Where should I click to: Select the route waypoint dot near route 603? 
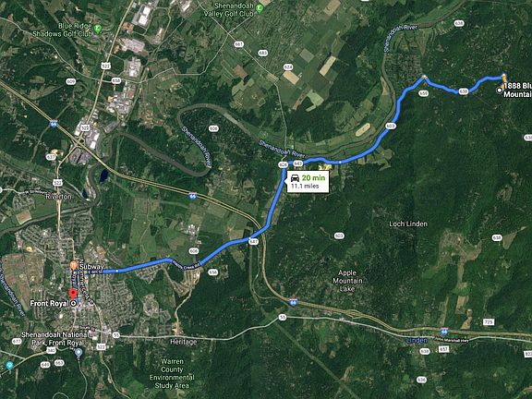(x=340, y=163)
